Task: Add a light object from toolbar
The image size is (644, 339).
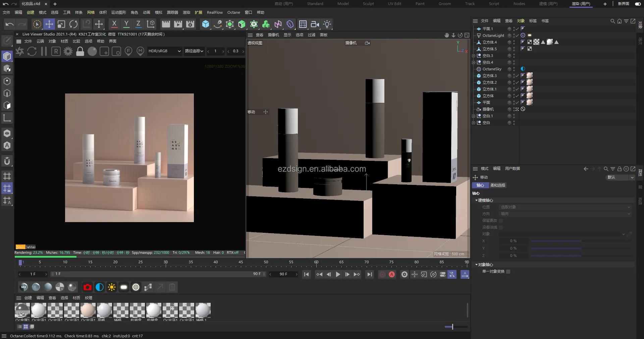Action: tap(327, 24)
